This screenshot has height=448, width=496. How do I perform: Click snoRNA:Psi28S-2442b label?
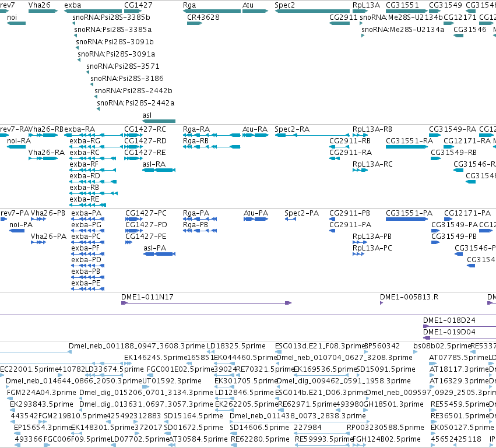click(133, 91)
